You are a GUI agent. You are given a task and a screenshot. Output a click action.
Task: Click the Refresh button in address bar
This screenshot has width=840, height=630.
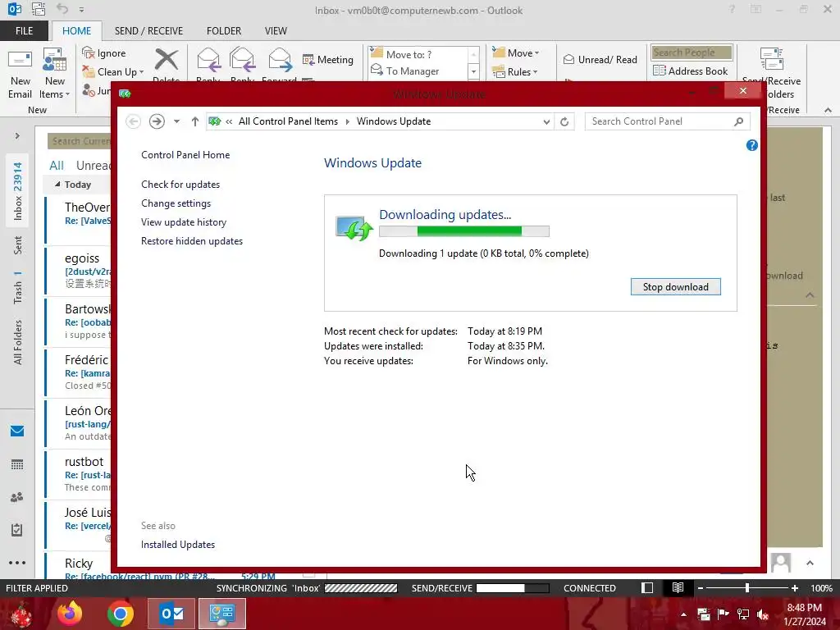(564, 121)
